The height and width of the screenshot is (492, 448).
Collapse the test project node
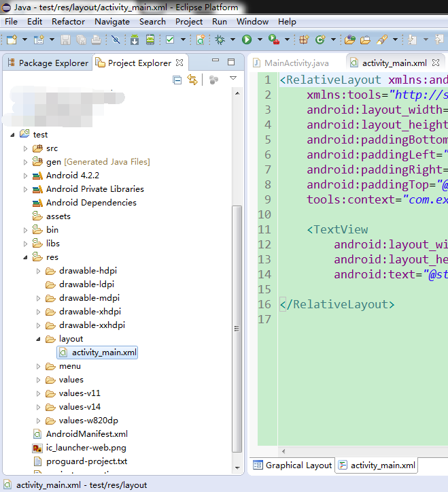click(12, 135)
